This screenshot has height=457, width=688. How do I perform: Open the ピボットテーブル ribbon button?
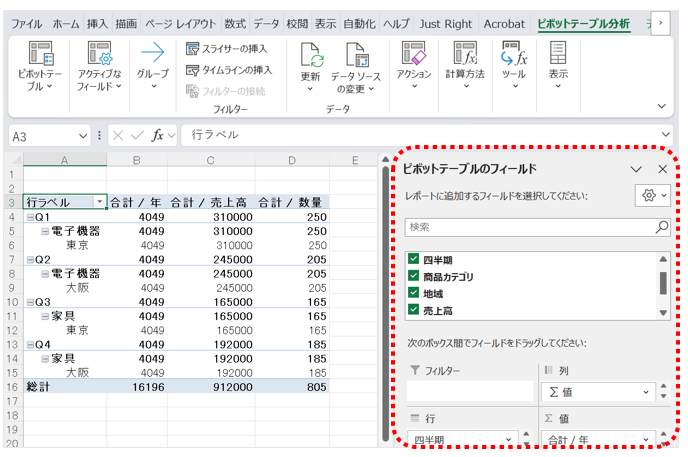(40, 66)
